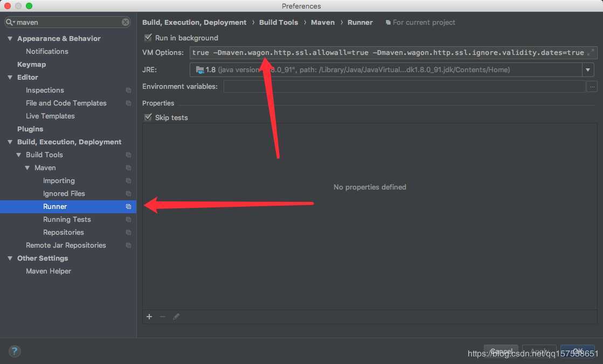The height and width of the screenshot is (364, 603).
Task: Click Maven breadcrumb in header
Action: 323,22
